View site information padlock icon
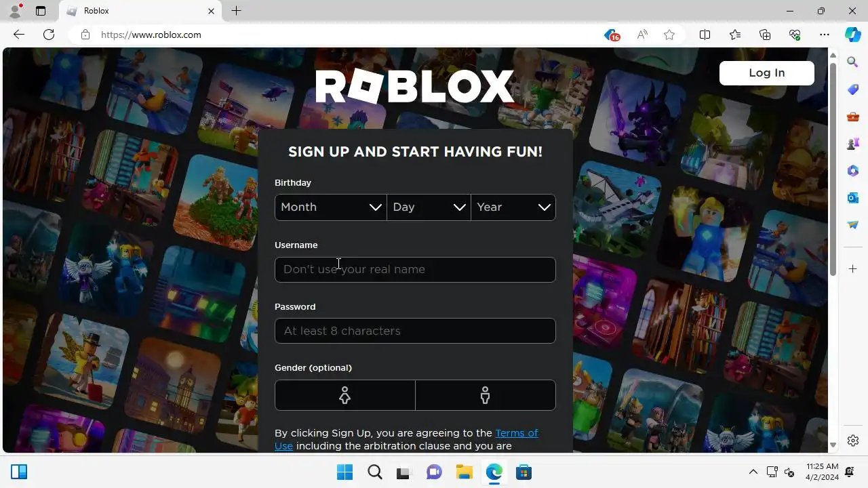The image size is (868, 488). [85, 35]
